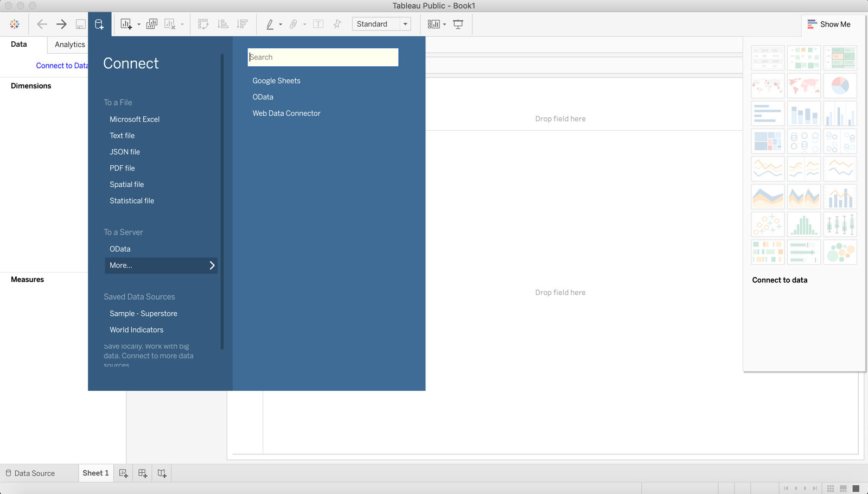
Task: Choose Microsoft Excel file connection
Action: pos(135,119)
